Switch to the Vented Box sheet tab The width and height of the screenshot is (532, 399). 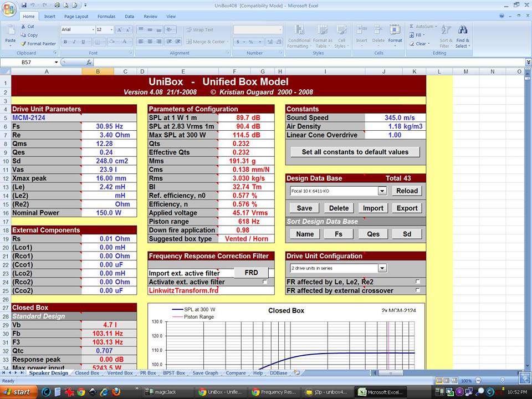120,373
